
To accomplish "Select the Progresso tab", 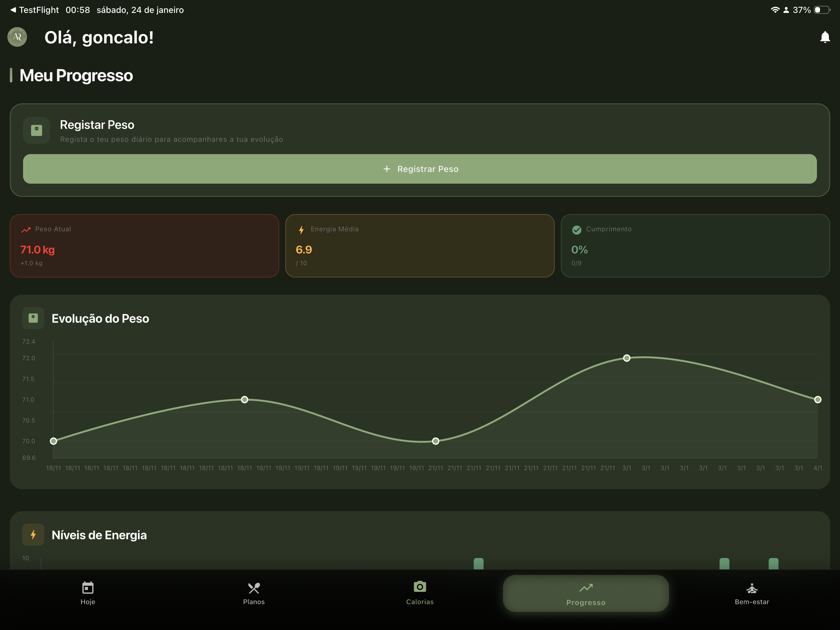I will click(586, 593).
